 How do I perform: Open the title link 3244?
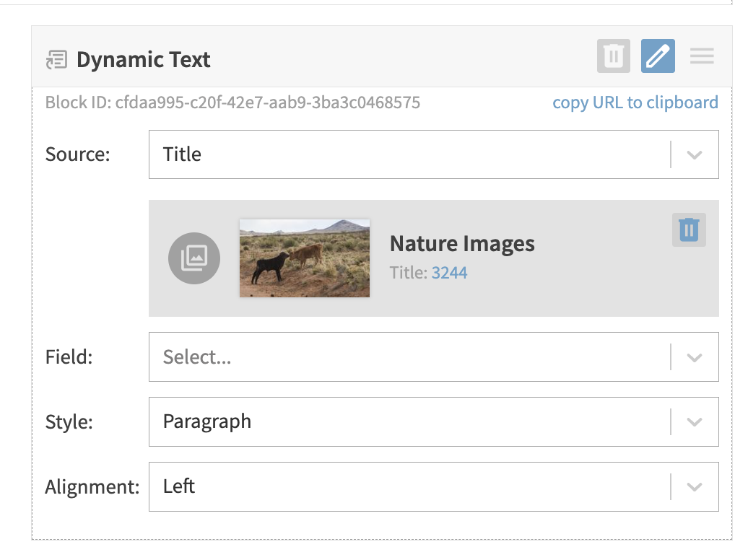(x=449, y=273)
